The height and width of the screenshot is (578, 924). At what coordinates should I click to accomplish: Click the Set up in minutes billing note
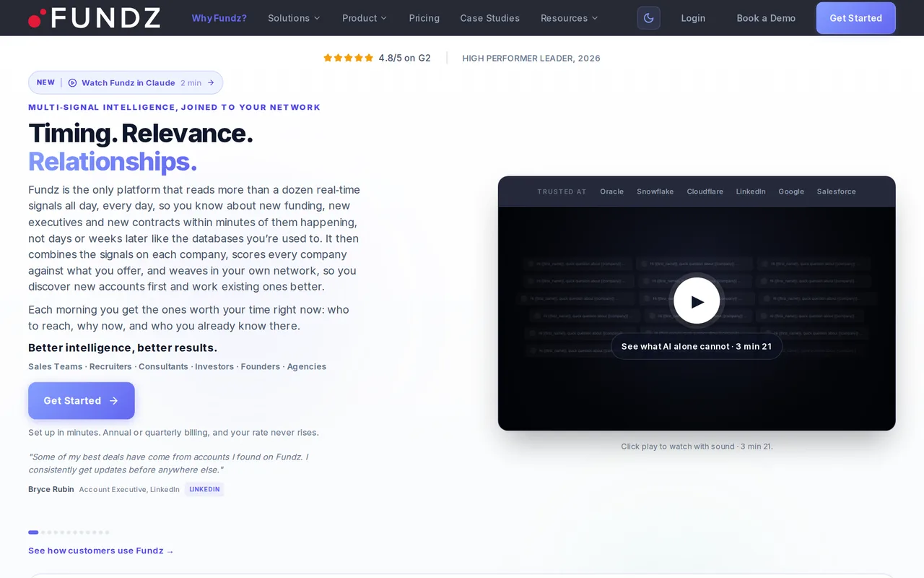(173, 433)
